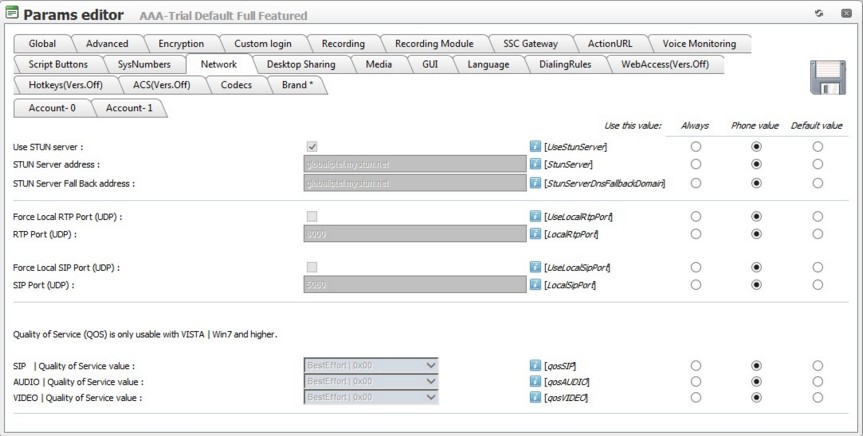Select Default value radio for SIP Port

(817, 285)
